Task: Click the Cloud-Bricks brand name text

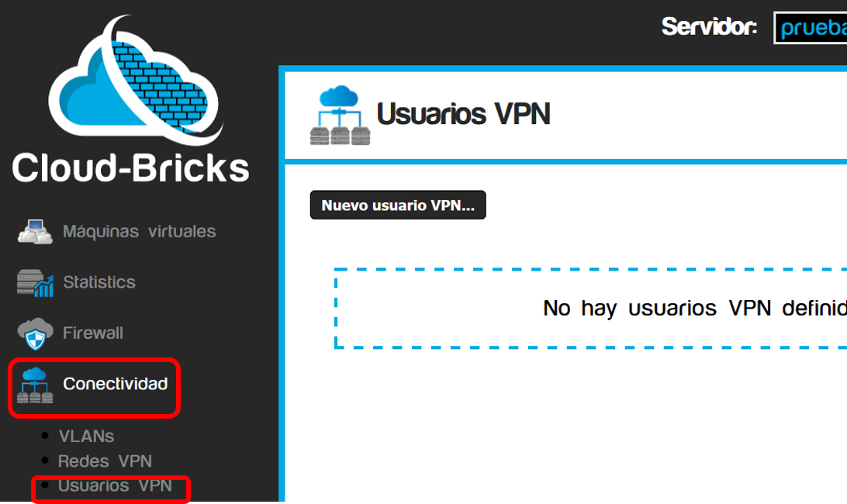Action: coord(131,168)
